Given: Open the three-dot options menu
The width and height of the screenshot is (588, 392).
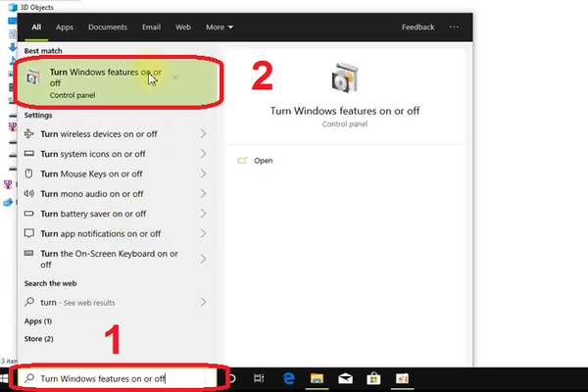Looking at the screenshot, I should point(454,27).
